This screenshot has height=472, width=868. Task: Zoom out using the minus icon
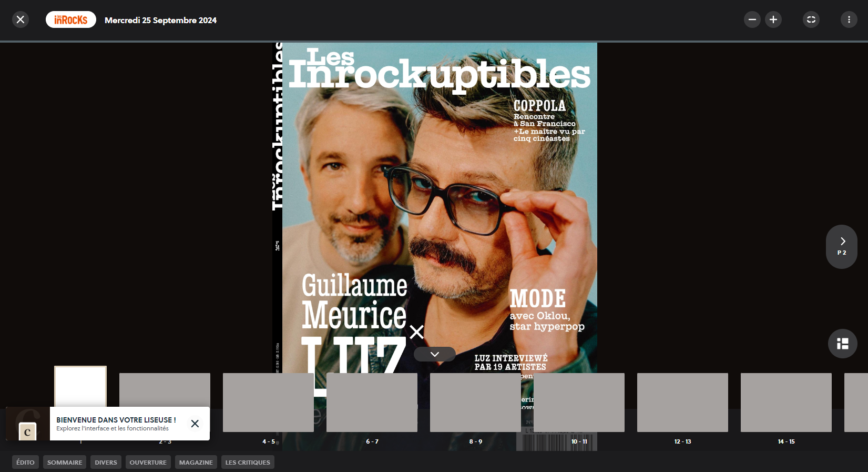[752, 19]
